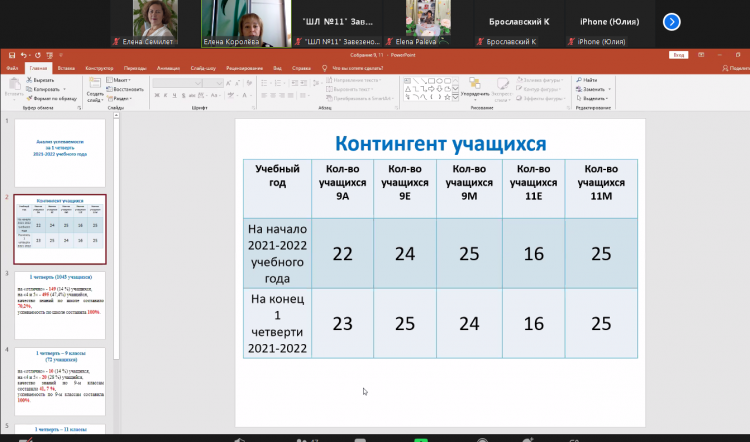Screen dimensions: 750x442
Task: Activate Формат по образцу format painter
Action: coord(51,98)
